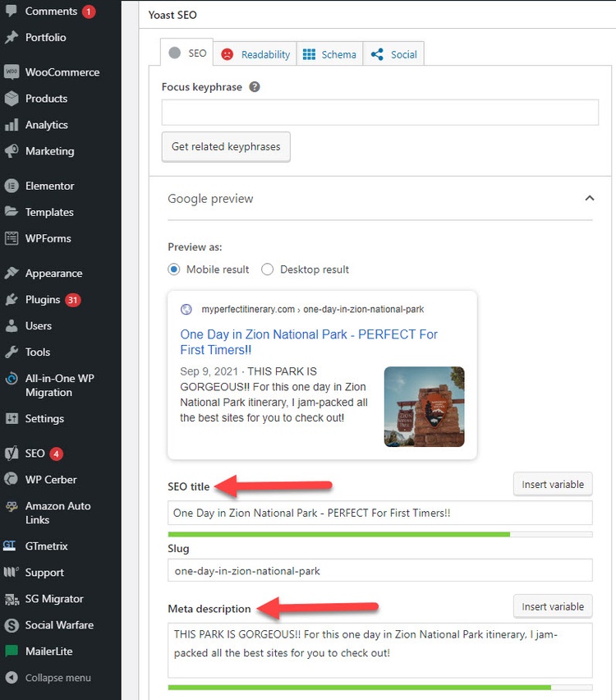Click the Meta description length progress bar
Image resolution: width=616 pixels, height=700 pixels.
click(379, 688)
